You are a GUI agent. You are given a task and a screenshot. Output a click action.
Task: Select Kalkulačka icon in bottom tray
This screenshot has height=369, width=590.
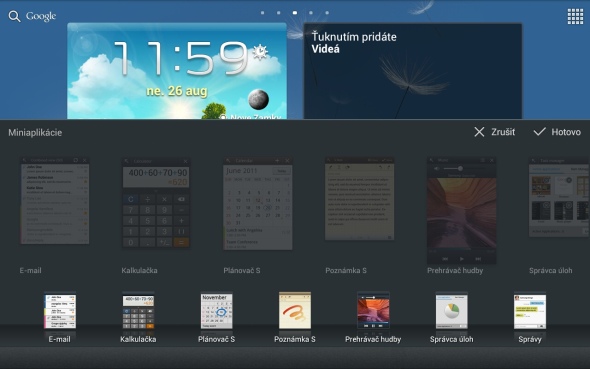138,311
